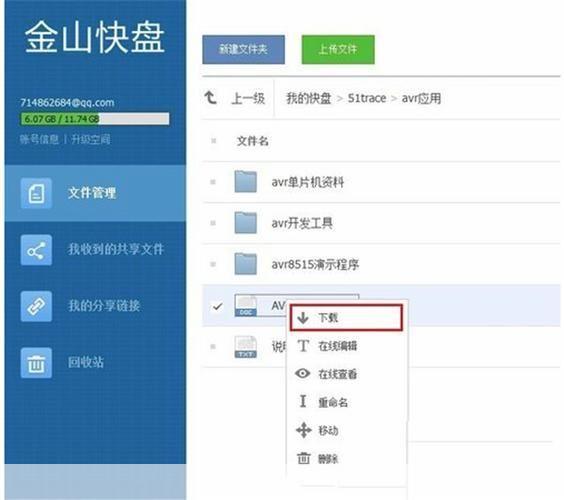Viewport: 564px width, 500px height.
Task: Check the box for avr8515演示程序 folder
Action: coord(213,264)
